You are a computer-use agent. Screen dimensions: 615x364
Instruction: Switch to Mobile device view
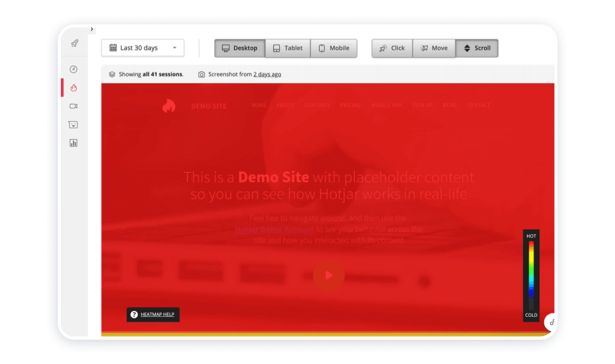334,48
